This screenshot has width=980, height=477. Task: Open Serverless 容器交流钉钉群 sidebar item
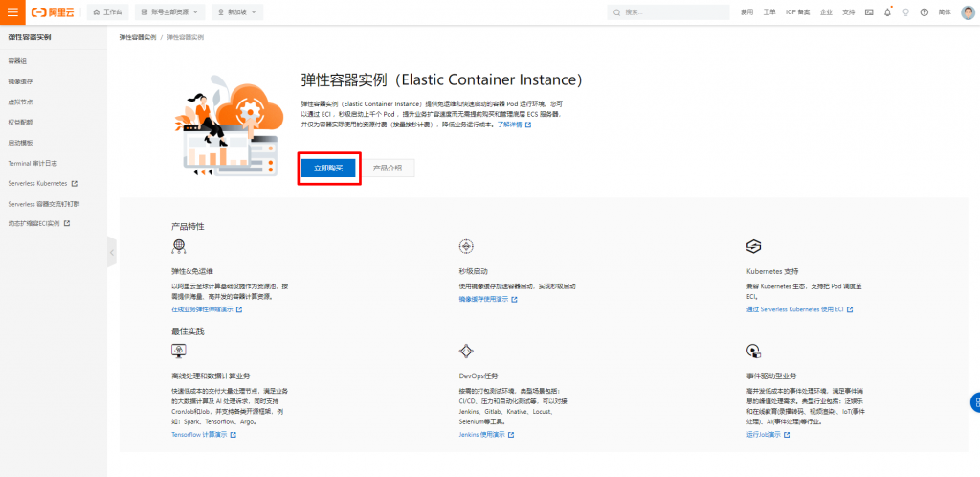click(44, 204)
